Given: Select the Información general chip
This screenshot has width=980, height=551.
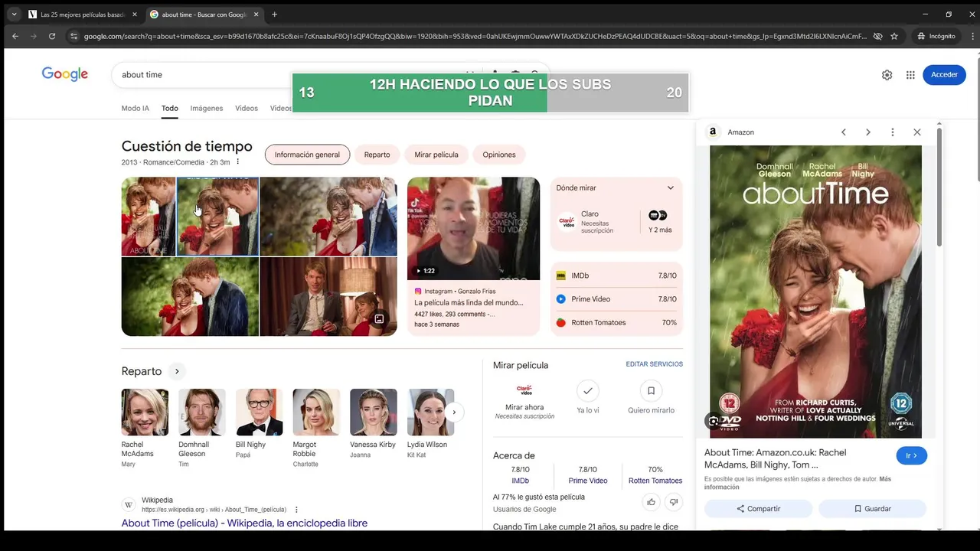Looking at the screenshot, I should (307, 155).
